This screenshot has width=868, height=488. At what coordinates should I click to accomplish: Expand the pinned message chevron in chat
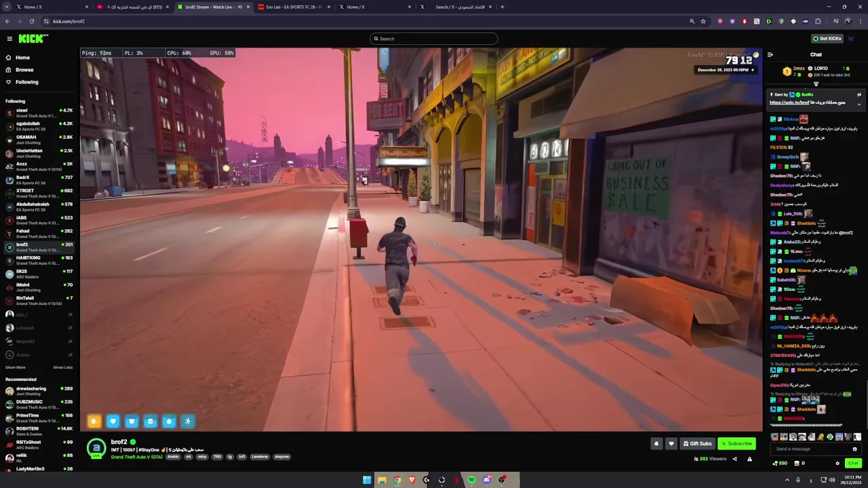(x=859, y=104)
